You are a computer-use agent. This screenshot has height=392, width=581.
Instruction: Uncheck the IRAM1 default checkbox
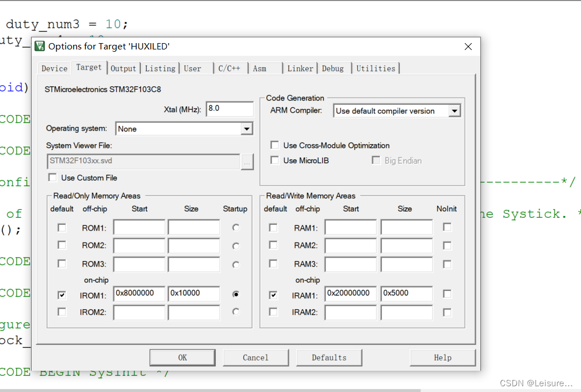(273, 295)
